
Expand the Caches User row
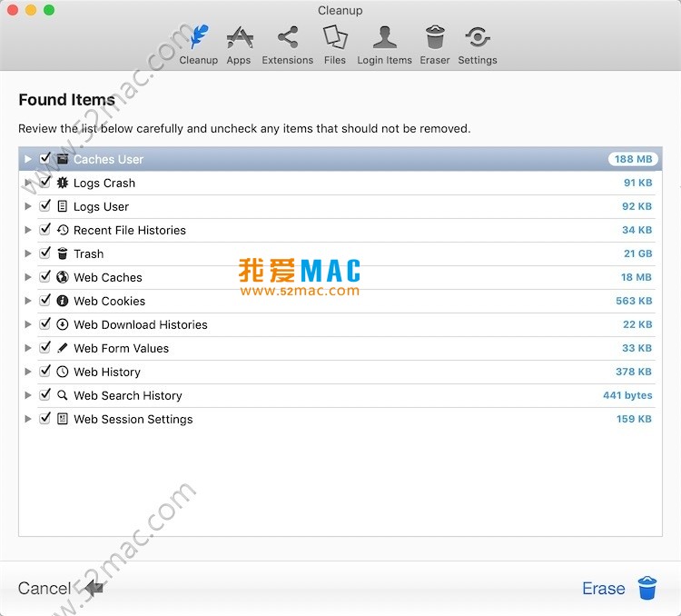pyautogui.click(x=28, y=159)
